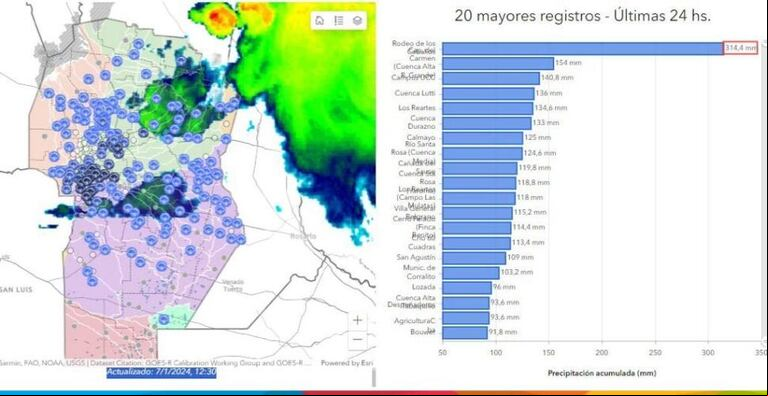Viewport: 768px width, 396px height.
Task: Click the 154 mm bar
Action: 498,63
